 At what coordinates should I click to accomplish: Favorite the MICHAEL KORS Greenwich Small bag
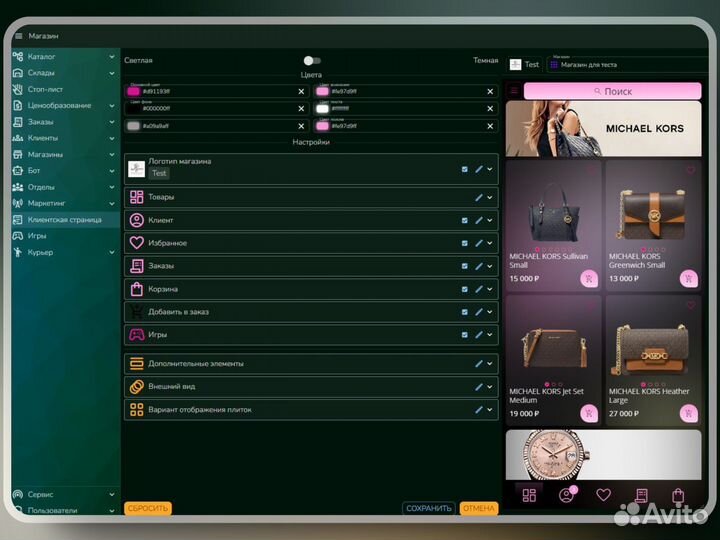click(690, 170)
